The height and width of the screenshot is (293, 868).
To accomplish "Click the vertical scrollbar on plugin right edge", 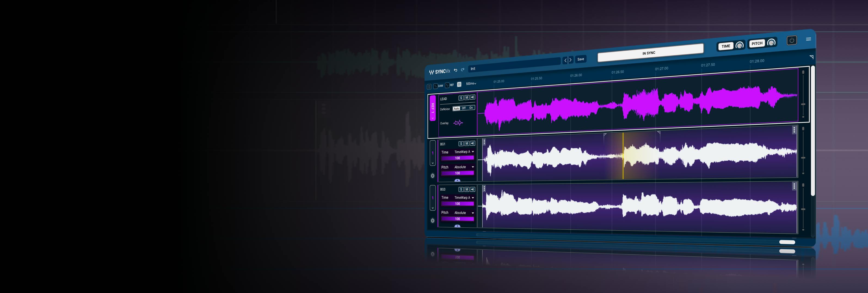I will [x=813, y=131].
